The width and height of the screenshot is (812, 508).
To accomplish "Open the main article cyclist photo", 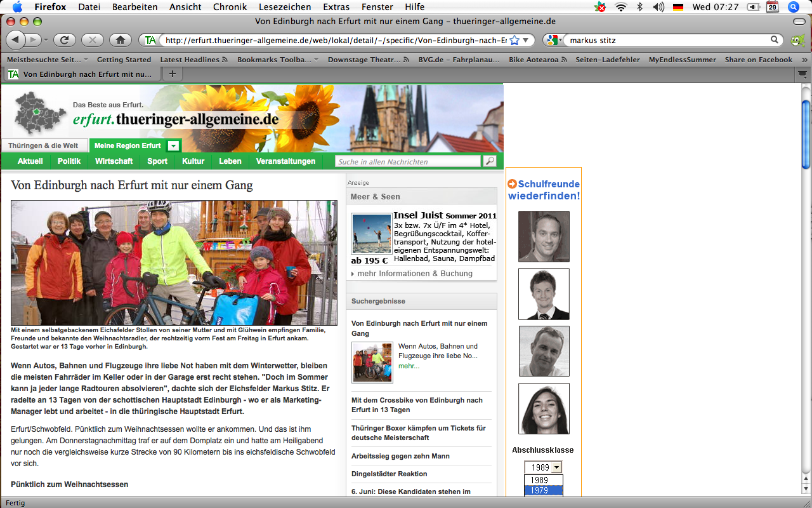I will (174, 263).
